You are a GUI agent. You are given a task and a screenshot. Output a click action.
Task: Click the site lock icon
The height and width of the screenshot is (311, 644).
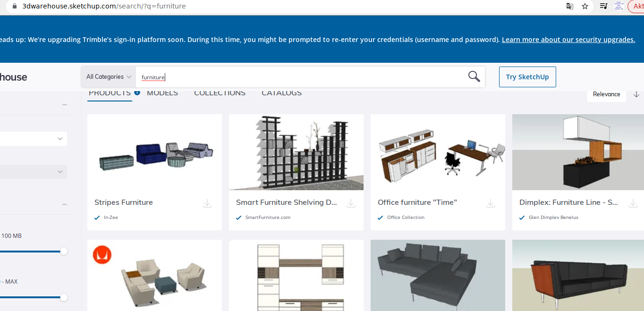coord(15,6)
